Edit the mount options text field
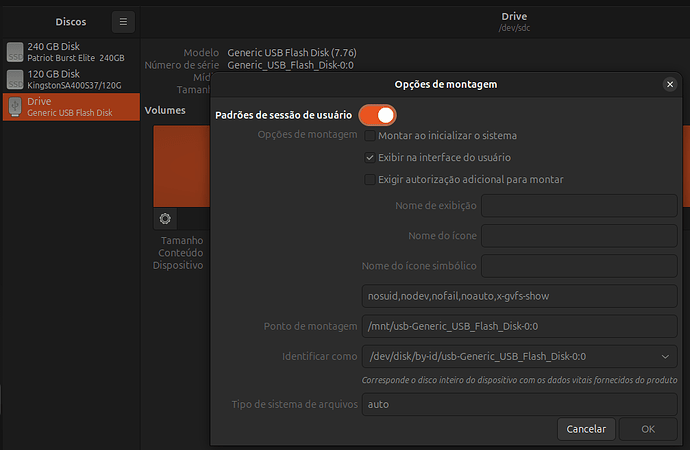Image resolution: width=690 pixels, height=450 pixels. click(520, 296)
